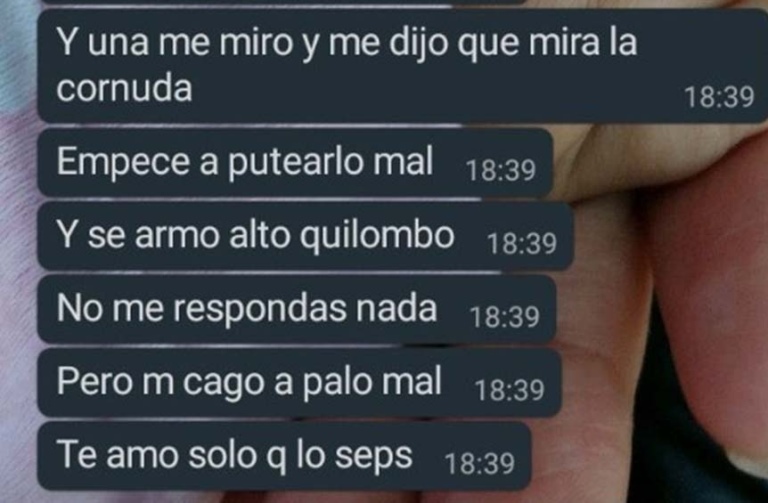The image size is (768, 503).
Task: Click the timestamp next to "alto quilombo"
Action: pyautogui.click(x=522, y=243)
